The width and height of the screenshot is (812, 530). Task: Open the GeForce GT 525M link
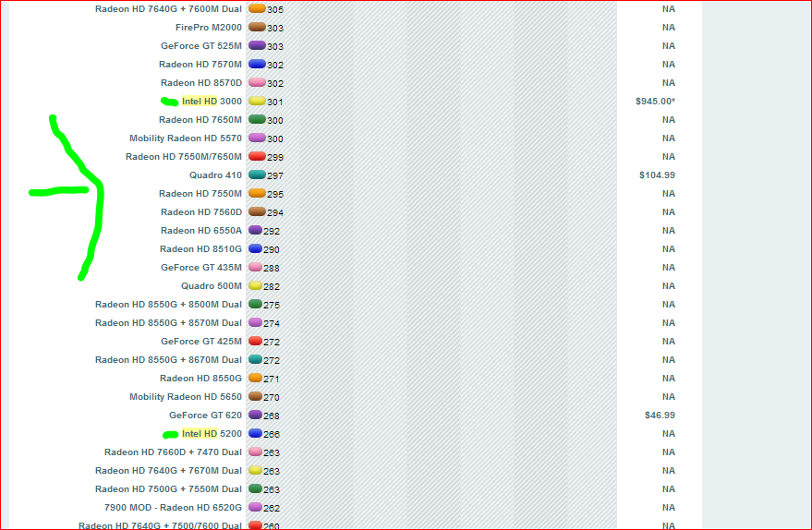(x=201, y=46)
